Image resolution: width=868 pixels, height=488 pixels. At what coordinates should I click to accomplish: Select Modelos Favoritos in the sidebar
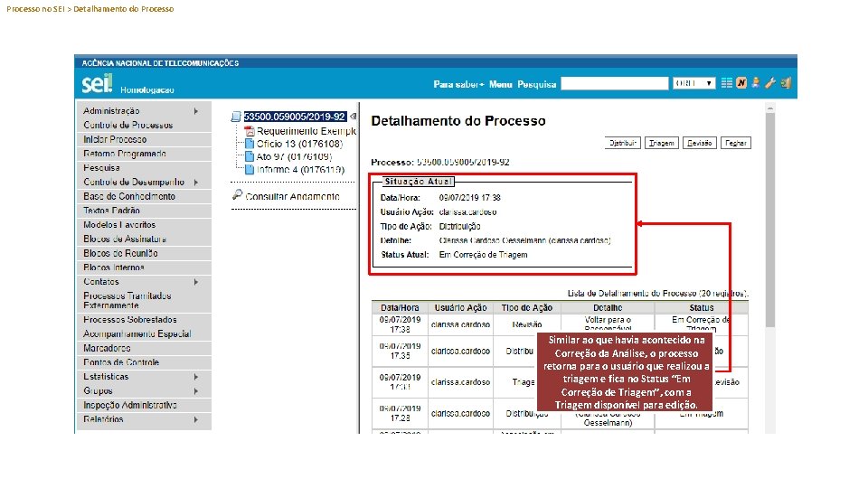(x=144, y=225)
